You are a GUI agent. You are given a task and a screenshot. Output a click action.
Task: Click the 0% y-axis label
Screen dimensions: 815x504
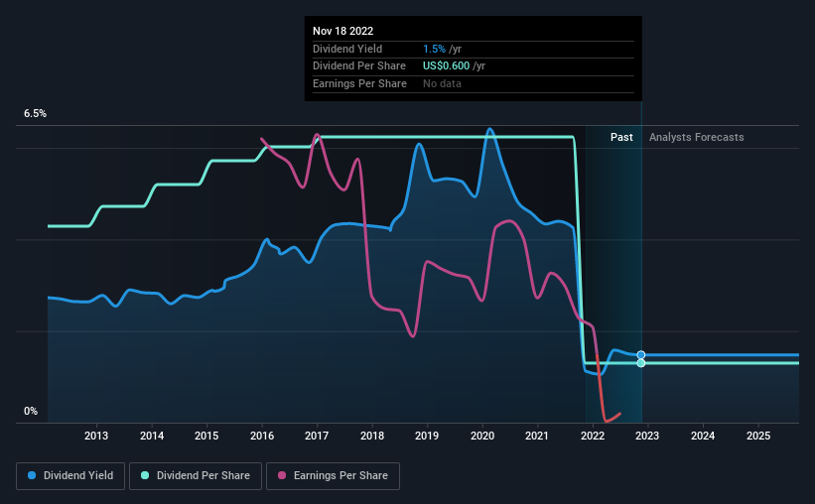pos(31,411)
